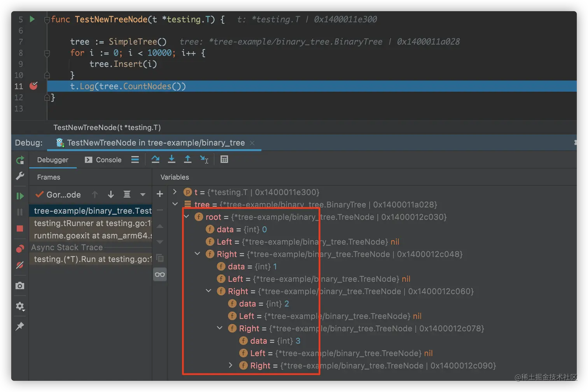Click the remove watch minus icon
This screenshot has width=588, height=392.
pyautogui.click(x=160, y=210)
